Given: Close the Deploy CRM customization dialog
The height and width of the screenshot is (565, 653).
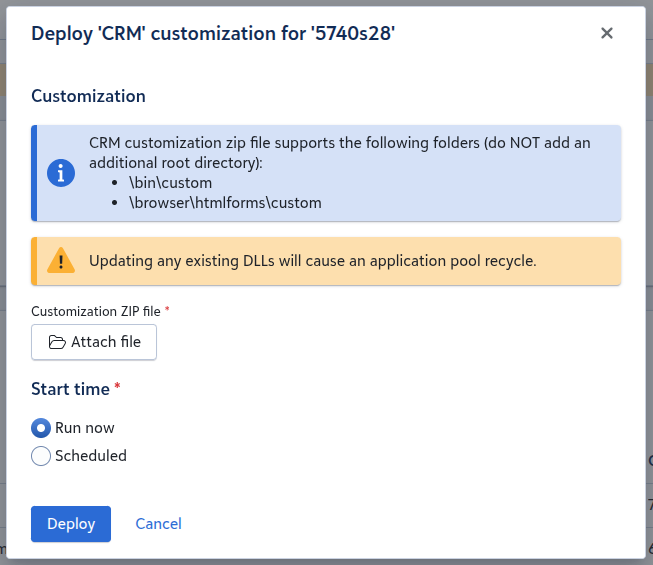Looking at the screenshot, I should (606, 33).
